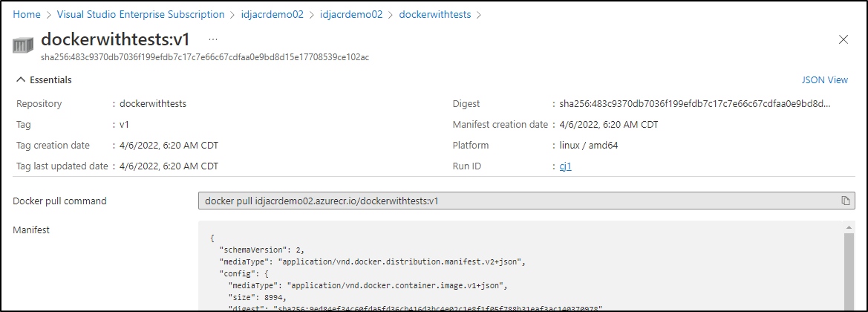868x312 pixels.
Task: Select the truncated Digest value in Essentials
Action: pyautogui.click(x=695, y=104)
